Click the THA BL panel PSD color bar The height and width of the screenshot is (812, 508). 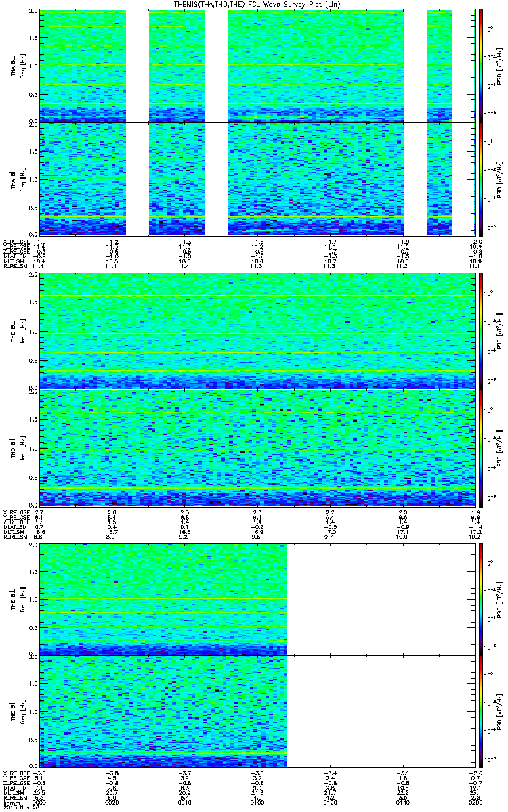tap(482, 66)
